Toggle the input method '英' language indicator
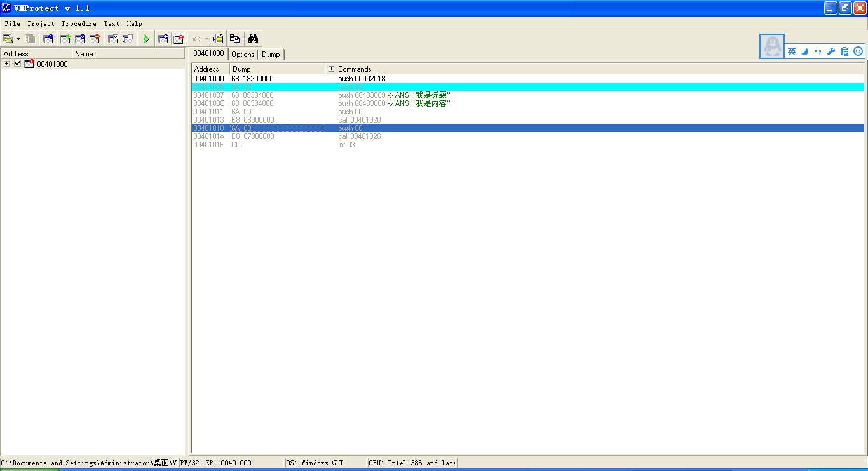The width and height of the screenshot is (868, 471). coord(792,51)
